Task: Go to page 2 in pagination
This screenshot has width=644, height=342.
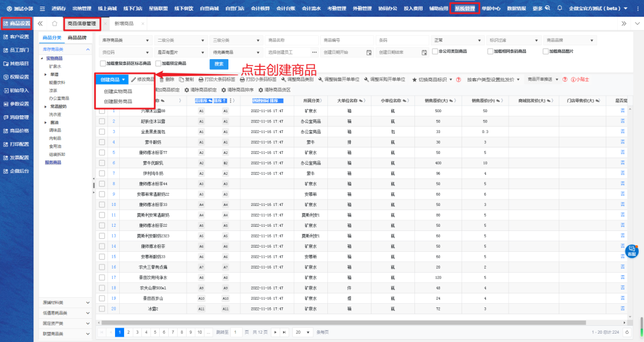Action: coord(128,332)
